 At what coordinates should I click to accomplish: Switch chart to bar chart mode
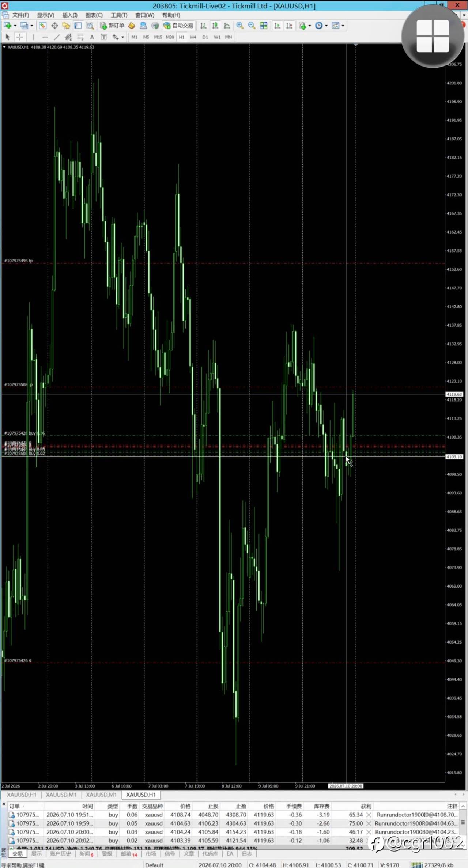[203, 25]
